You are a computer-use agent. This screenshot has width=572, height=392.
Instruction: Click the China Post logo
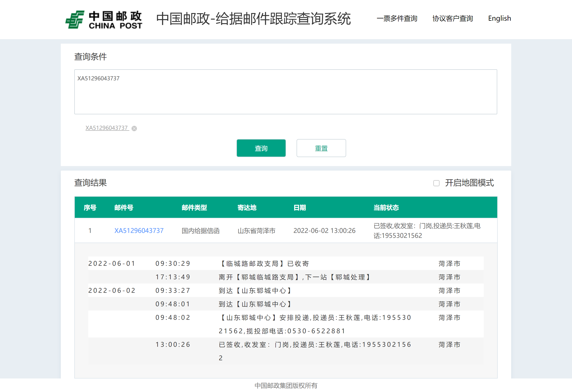point(104,19)
